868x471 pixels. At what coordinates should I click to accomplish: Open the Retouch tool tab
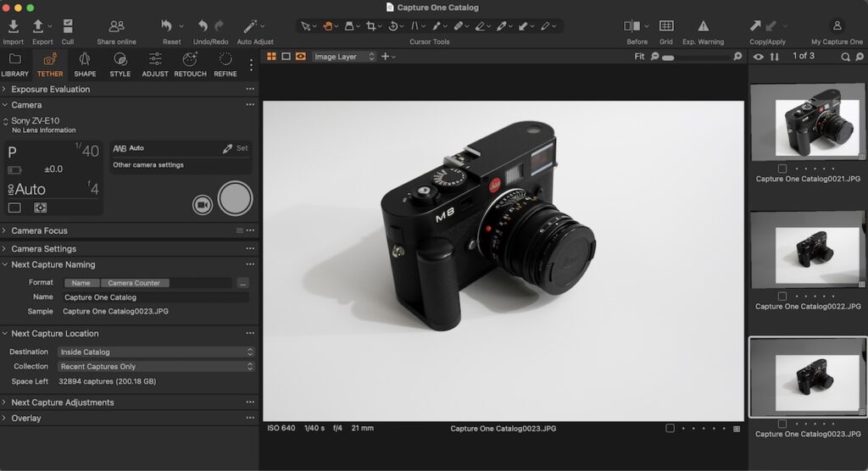(x=190, y=64)
